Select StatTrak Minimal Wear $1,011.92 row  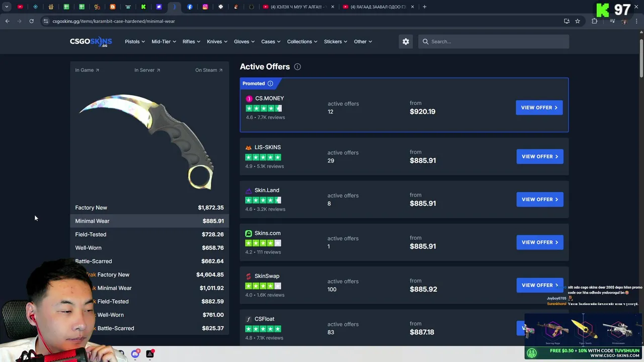[x=149, y=288]
